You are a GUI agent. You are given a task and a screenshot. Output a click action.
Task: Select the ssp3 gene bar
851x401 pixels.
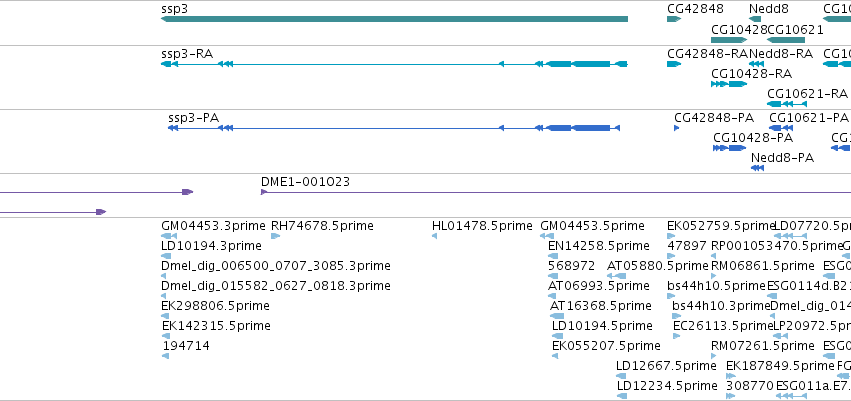[x=394, y=19]
